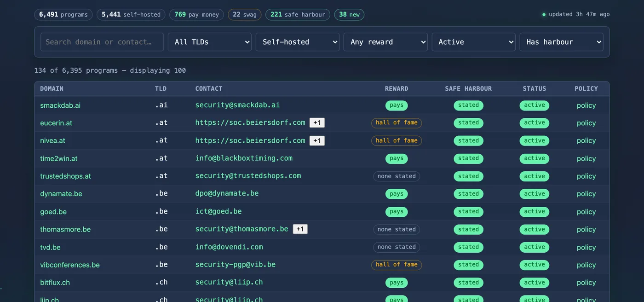
Task: Open the policy link for time2win.at
Action: [586, 158]
